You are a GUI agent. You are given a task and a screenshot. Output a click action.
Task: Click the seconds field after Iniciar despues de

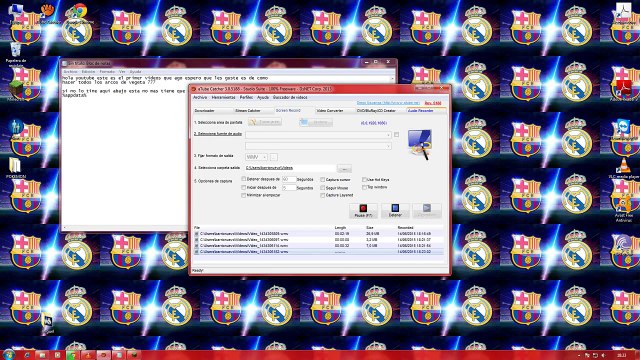click(x=289, y=188)
